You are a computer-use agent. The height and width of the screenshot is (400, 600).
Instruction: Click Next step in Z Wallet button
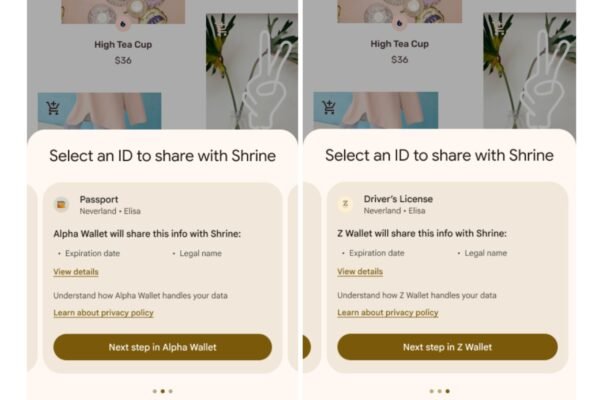pos(447,347)
